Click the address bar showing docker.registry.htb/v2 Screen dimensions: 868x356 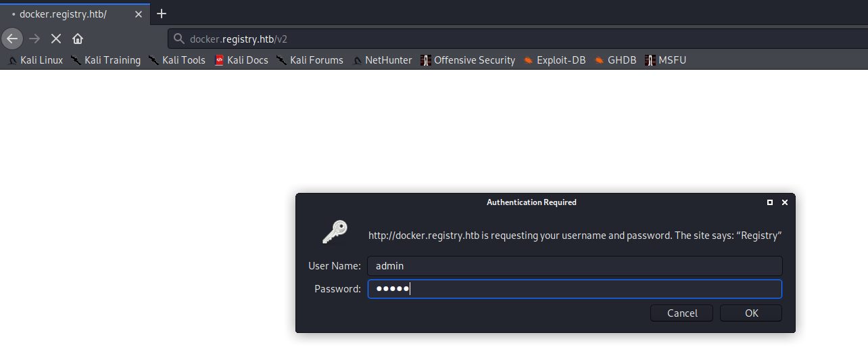pos(473,39)
